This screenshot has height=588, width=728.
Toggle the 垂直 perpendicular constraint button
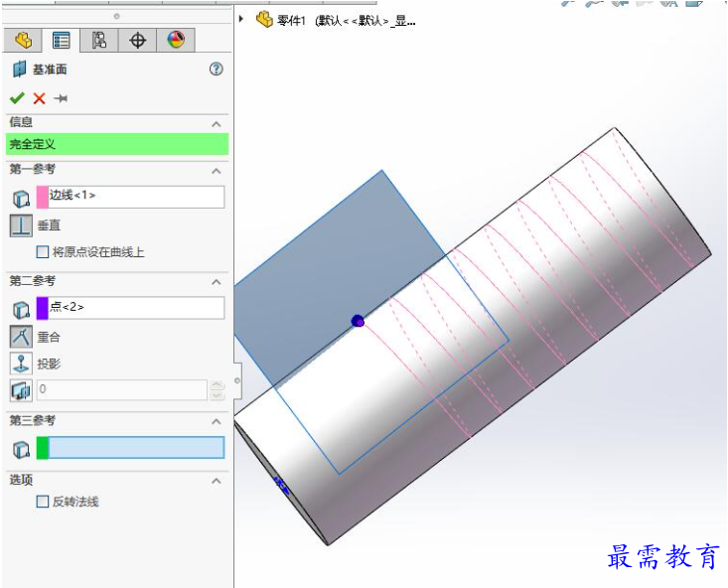(22, 225)
